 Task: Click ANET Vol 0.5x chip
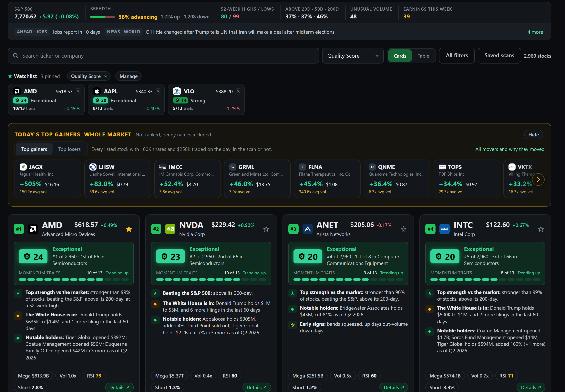(343, 376)
